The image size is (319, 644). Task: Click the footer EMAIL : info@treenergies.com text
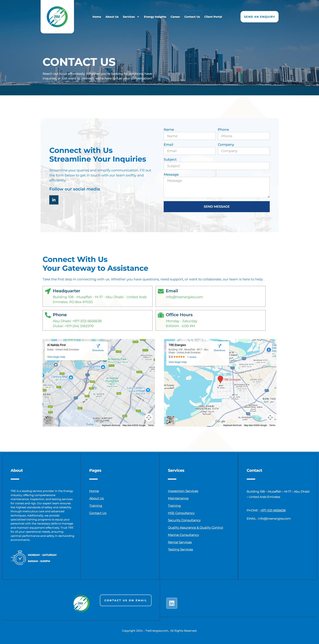point(268,518)
